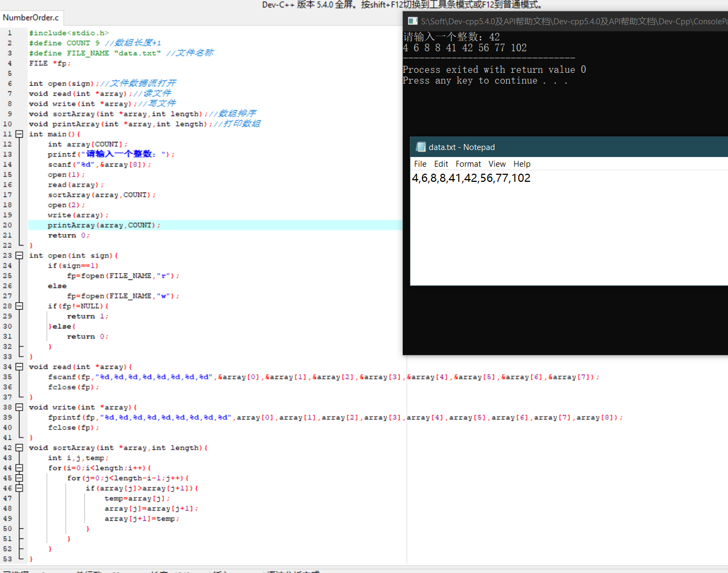This screenshot has height=573, width=728.
Task: Click the fscanf line in the read function
Action: pyautogui.click(x=324, y=377)
